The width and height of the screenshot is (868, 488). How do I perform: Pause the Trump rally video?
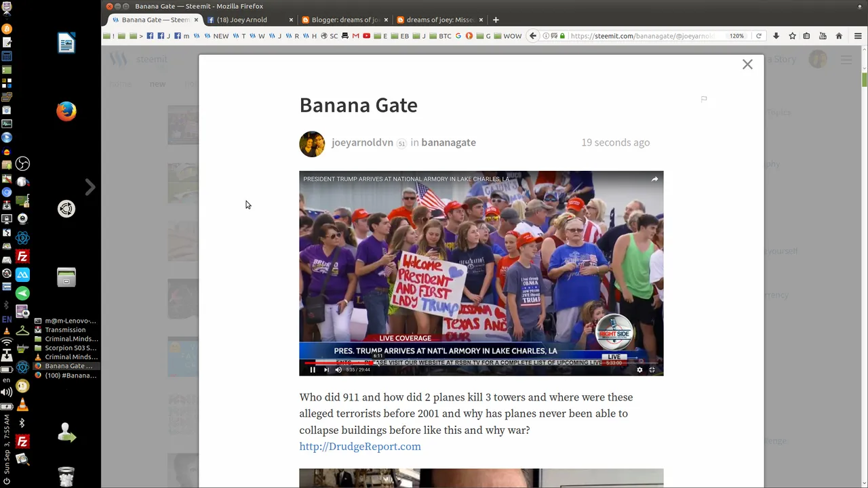click(x=313, y=370)
